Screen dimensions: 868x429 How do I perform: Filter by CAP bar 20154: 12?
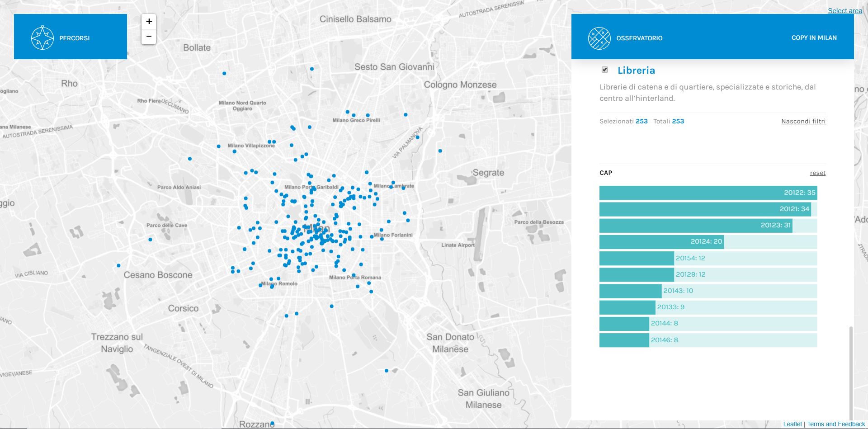(x=708, y=258)
